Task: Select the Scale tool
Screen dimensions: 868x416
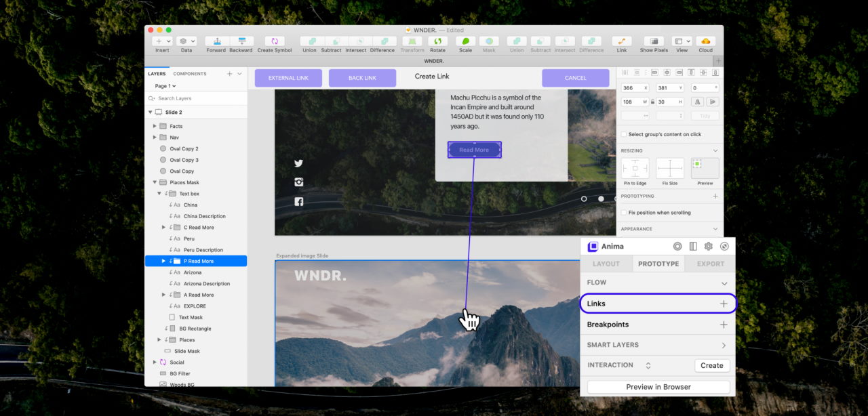Action: [x=465, y=43]
